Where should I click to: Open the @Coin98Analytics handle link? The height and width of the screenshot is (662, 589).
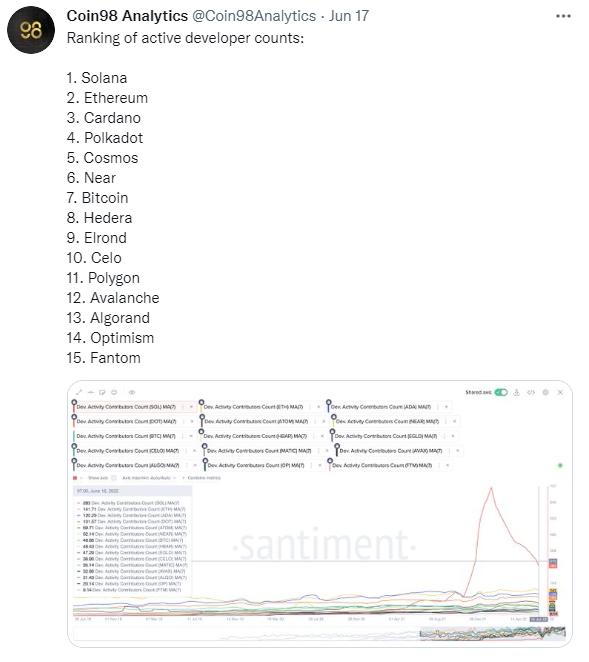[x=254, y=16]
